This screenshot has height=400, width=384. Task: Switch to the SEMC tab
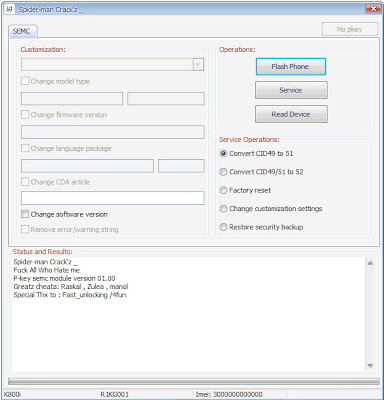(22, 31)
